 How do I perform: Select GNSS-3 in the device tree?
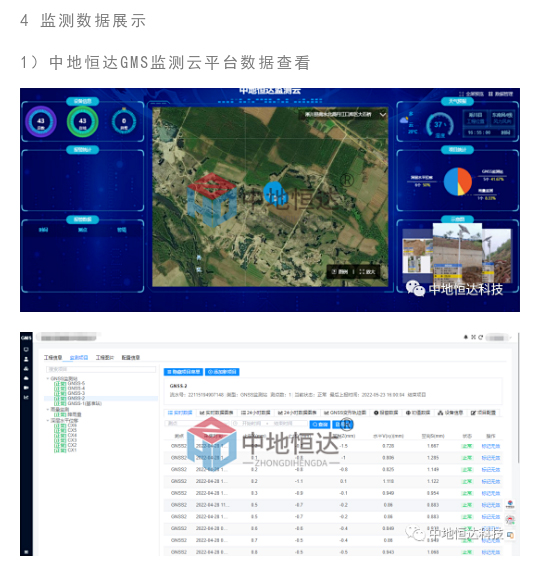70,393
